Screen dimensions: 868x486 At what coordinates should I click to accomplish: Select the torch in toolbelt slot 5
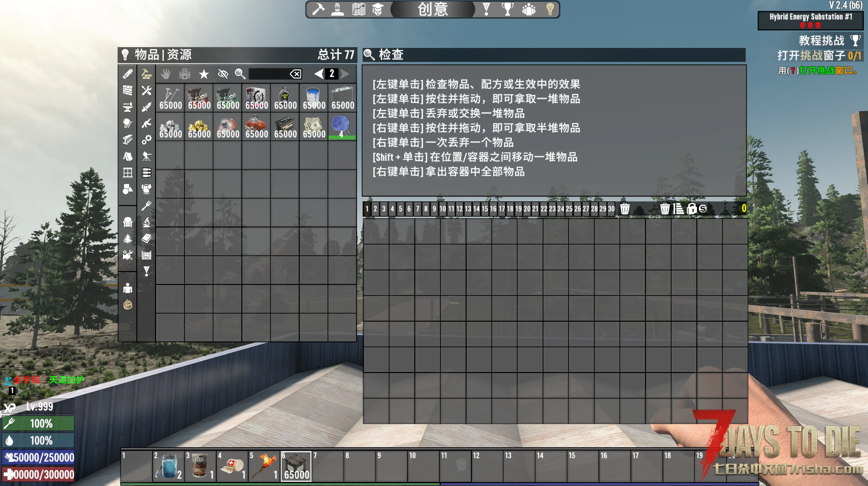[264, 466]
